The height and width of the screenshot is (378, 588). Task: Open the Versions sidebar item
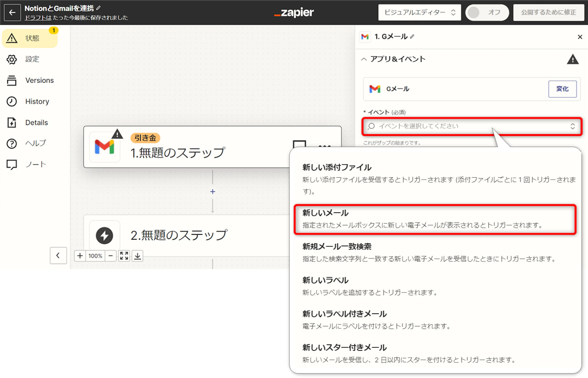click(x=39, y=80)
